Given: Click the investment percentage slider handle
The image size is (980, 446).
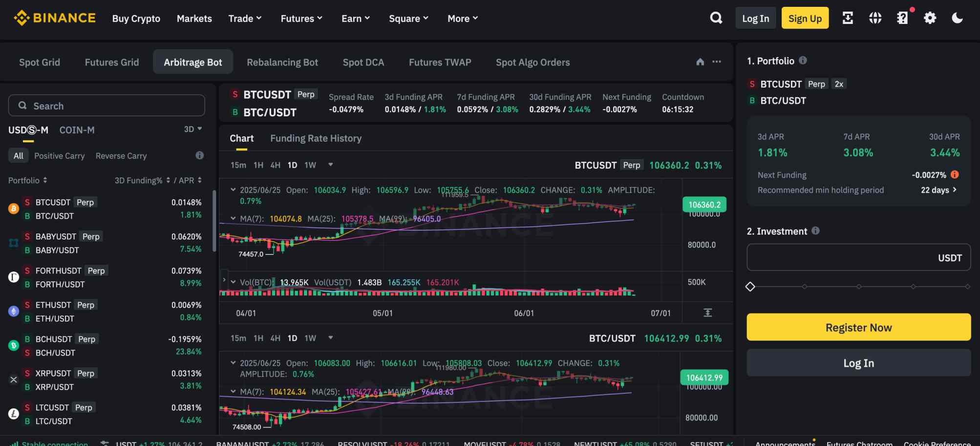Looking at the screenshot, I should tap(750, 287).
